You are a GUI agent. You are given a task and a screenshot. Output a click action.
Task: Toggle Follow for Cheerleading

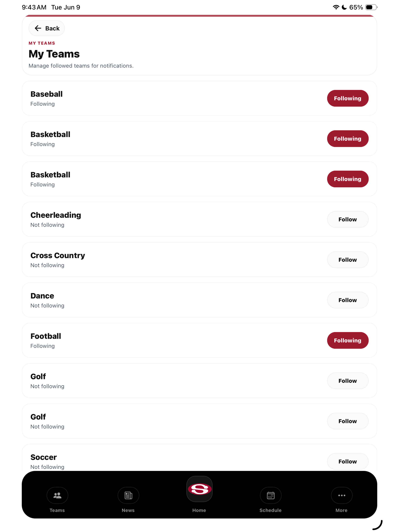pos(348,219)
